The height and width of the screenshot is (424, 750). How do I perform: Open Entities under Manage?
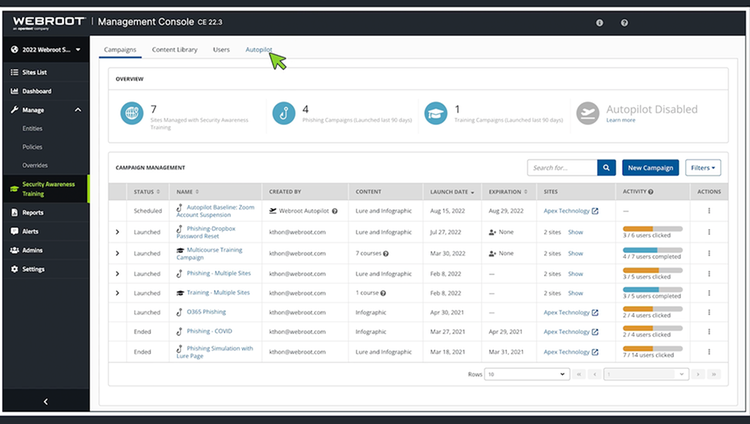pos(33,128)
